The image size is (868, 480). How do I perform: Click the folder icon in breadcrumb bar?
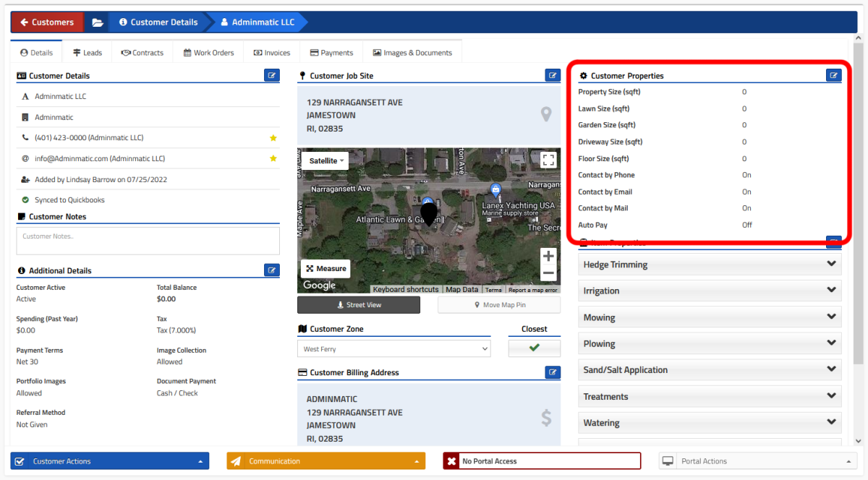pyautogui.click(x=98, y=22)
